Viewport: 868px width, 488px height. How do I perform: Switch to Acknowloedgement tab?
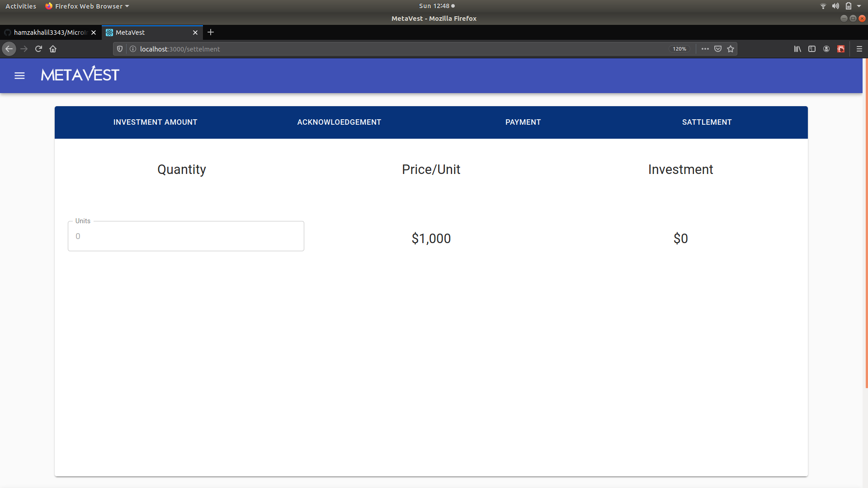pos(339,122)
